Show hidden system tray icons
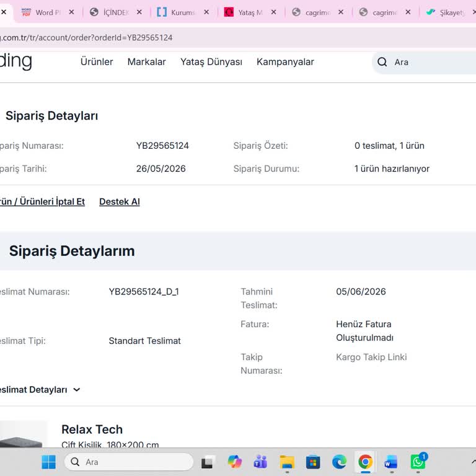 point(473,462)
